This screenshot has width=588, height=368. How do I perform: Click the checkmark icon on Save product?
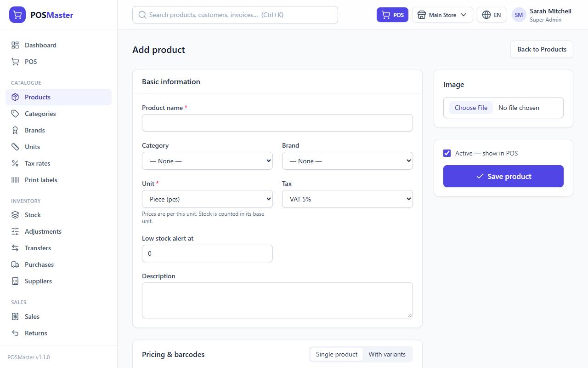click(x=480, y=176)
